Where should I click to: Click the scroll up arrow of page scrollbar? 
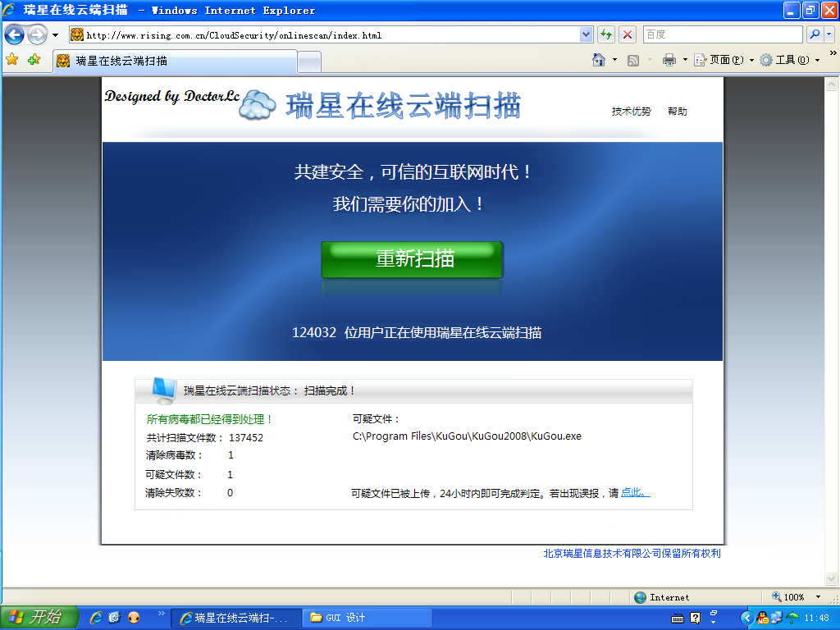click(832, 84)
